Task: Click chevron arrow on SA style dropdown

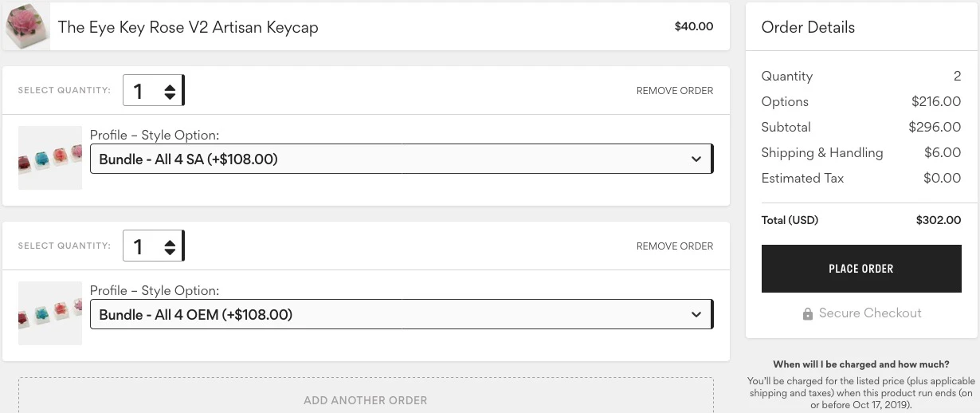Action: point(696,159)
